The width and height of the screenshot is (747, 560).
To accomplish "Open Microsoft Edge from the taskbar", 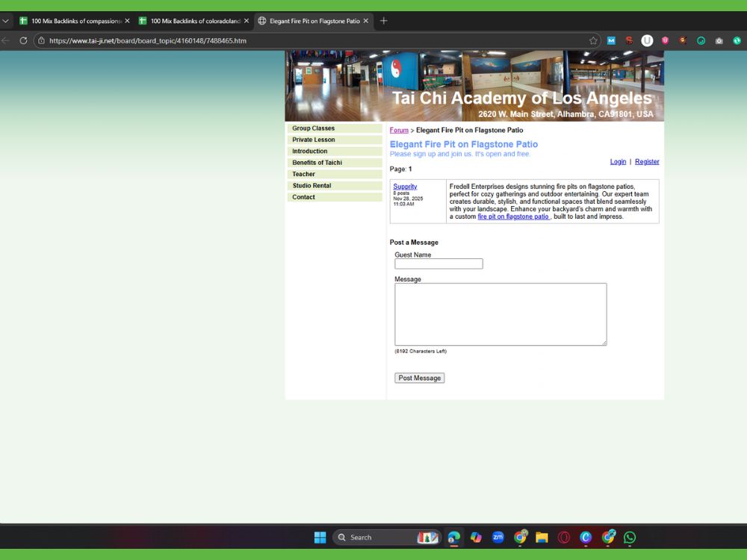I will click(x=454, y=537).
